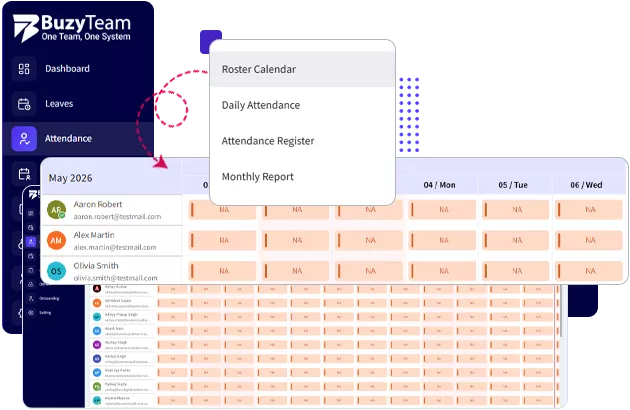The height and width of the screenshot is (410, 630).
Task: Open Aaron Robert's NA shift for 06 / Wed
Action: 589,209
